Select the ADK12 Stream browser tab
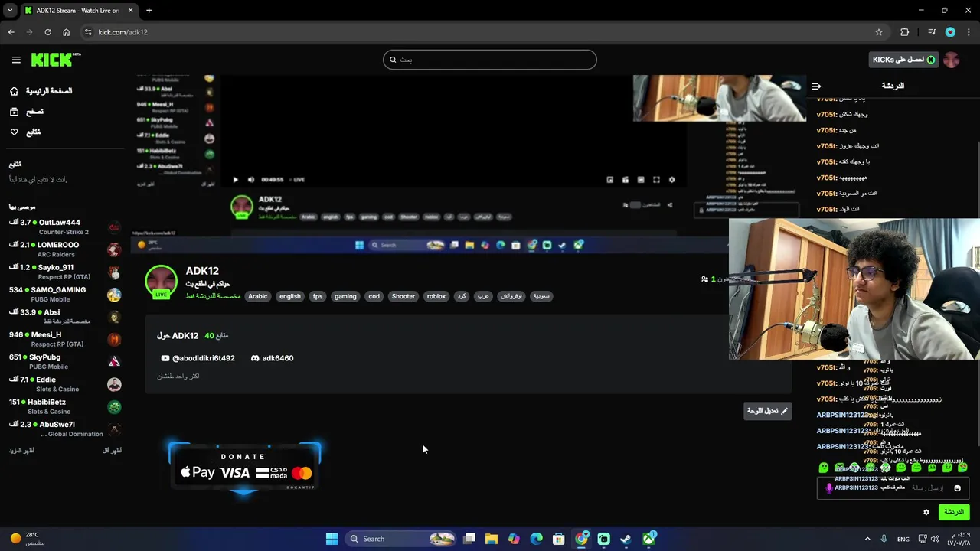Viewport: 980px width, 551px height. (79, 11)
